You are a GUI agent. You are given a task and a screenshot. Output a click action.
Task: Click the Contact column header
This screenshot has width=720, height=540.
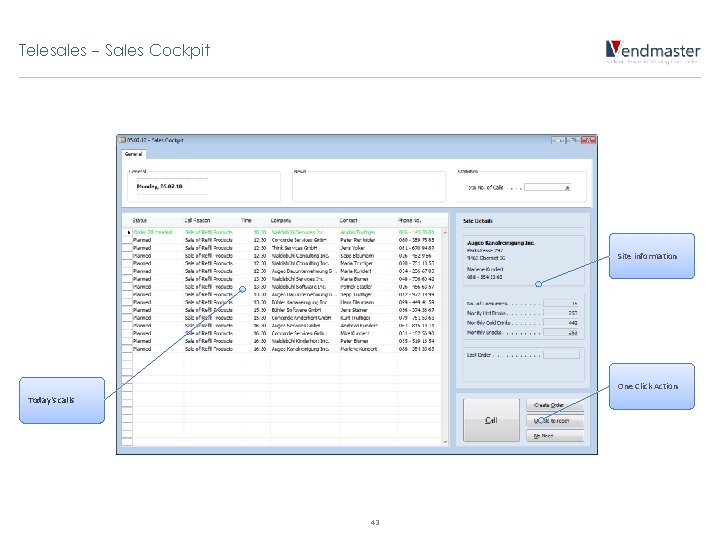pyautogui.click(x=349, y=220)
